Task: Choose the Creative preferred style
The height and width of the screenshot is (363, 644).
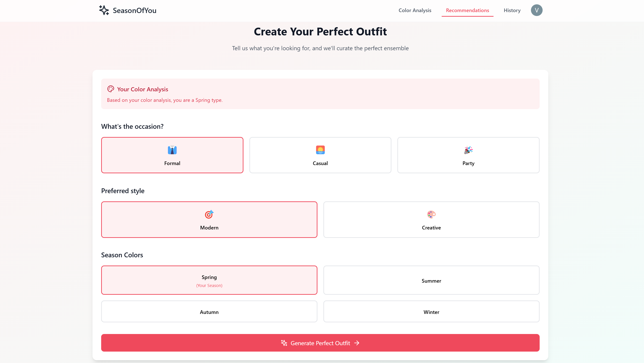Action: coord(431,219)
